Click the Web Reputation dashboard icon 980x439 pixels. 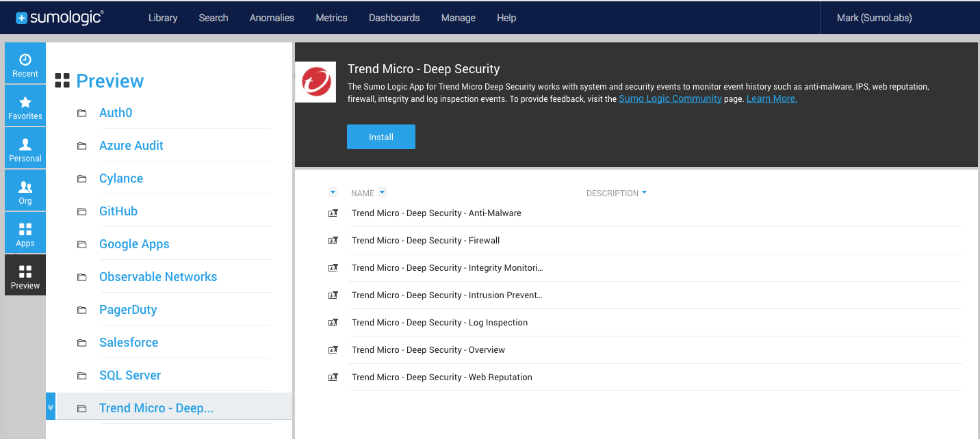click(x=333, y=377)
